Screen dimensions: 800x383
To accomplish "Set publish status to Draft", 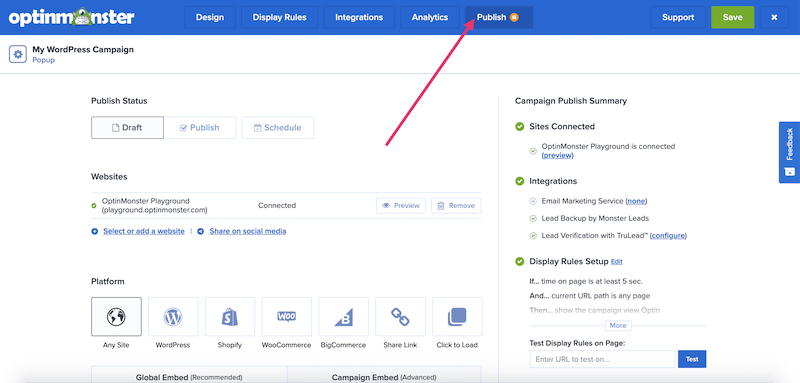I will (128, 127).
